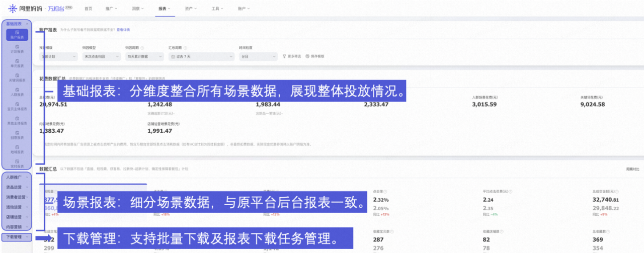The height and width of the screenshot is (253, 644).
Task: Open the 推广 top navigation menu
Action: (x=111, y=9)
